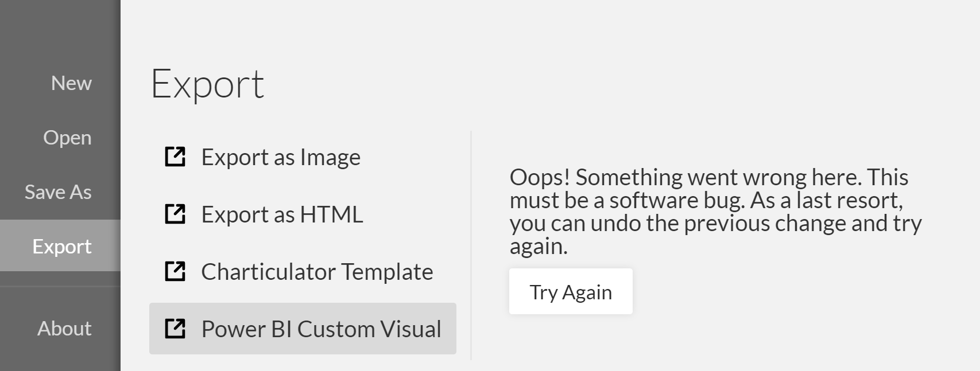
Task: Click the Try Again button
Action: tap(570, 291)
